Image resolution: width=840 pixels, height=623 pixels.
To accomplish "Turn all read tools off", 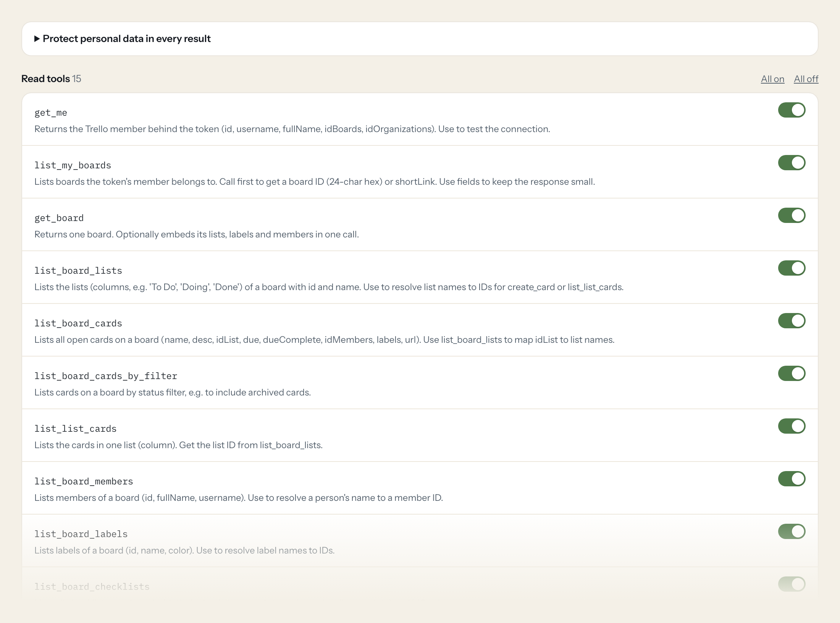I will coord(806,79).
